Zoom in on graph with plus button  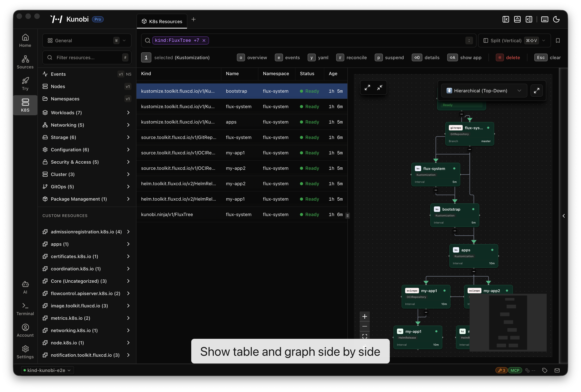pos(365,316)
